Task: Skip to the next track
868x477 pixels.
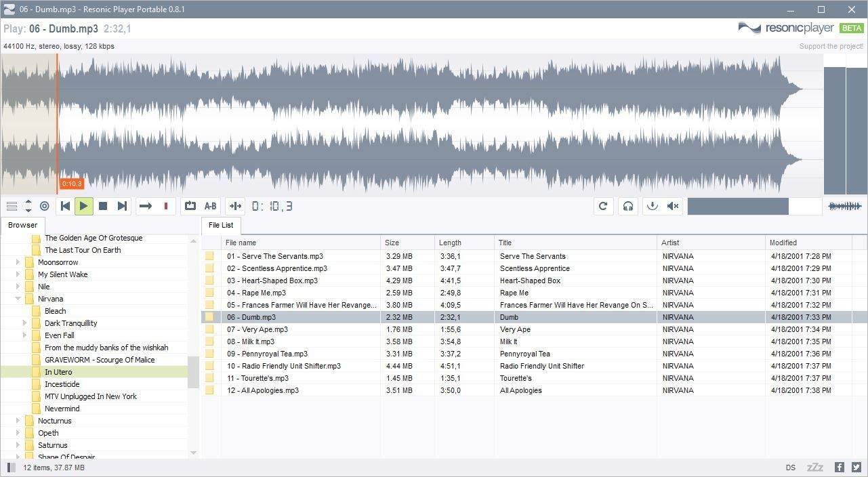Action: pyautogui.click(x=122, y=206)
